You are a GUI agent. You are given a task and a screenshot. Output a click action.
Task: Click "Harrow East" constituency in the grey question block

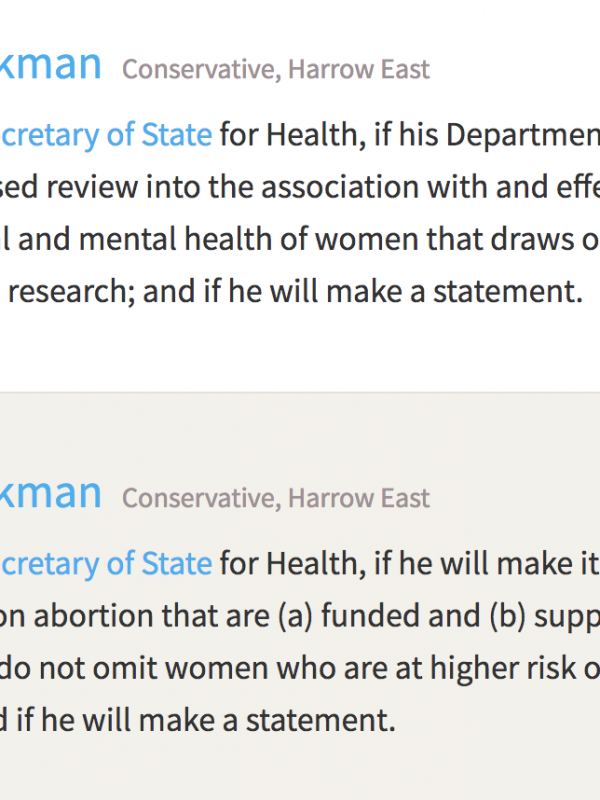tap(359, 498)
